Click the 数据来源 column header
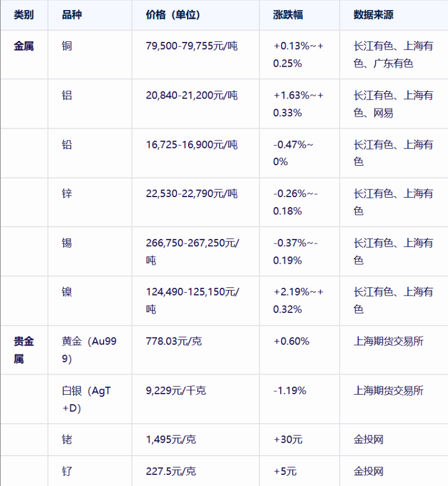The image size is (448, 486). [x=374, y=15]
